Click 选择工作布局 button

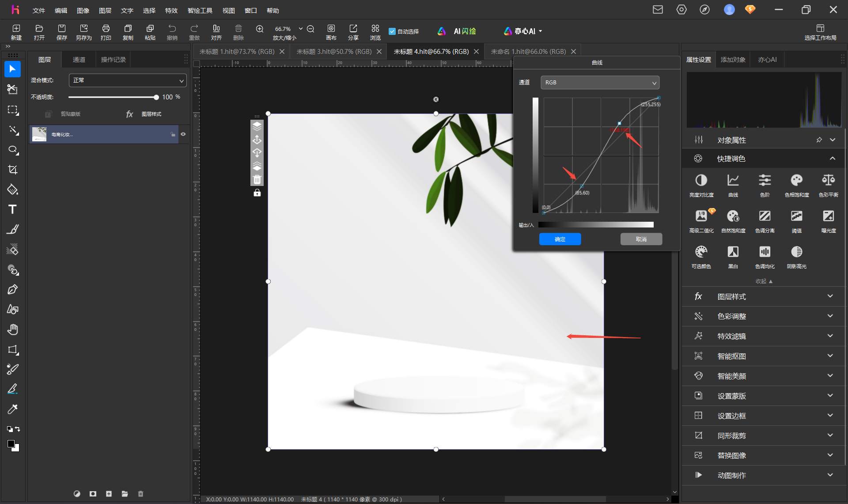click(820, 32)
